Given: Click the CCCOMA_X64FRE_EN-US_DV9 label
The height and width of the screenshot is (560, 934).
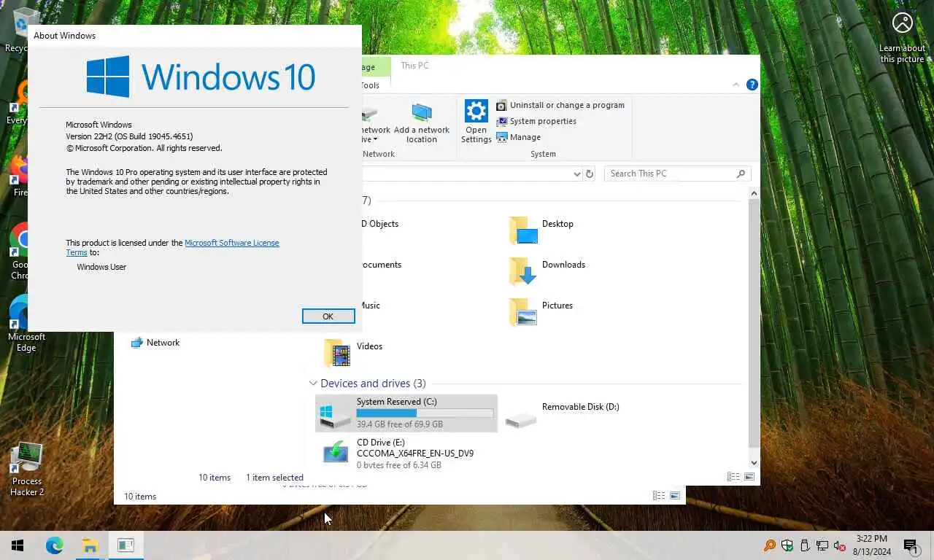Looking at the screenshot, I should (415, 454).
